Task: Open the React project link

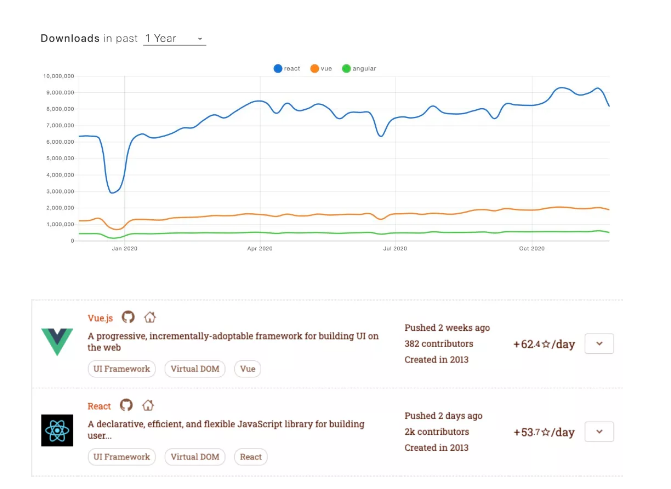Action: pos(99,406)
